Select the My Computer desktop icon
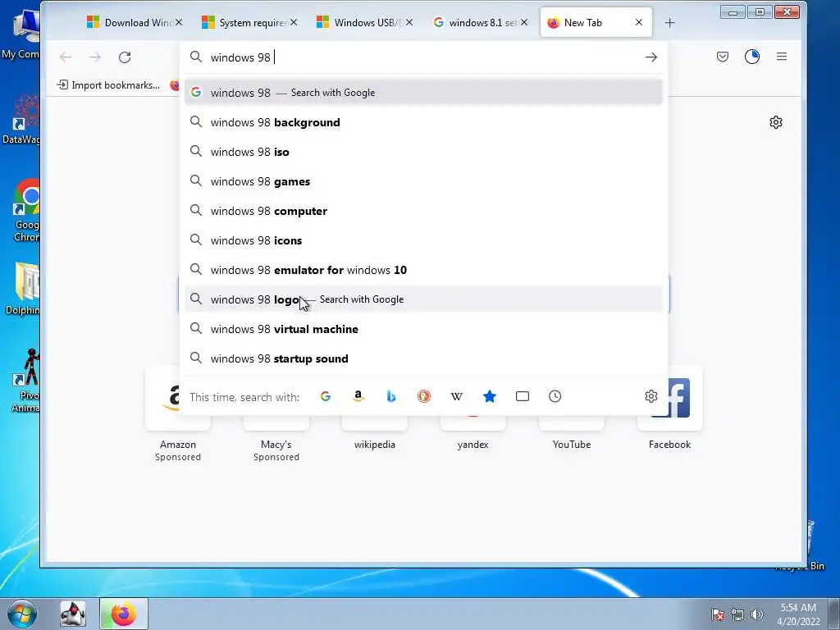This screenshot has height=630, width=840. click(x=21, y=33)
